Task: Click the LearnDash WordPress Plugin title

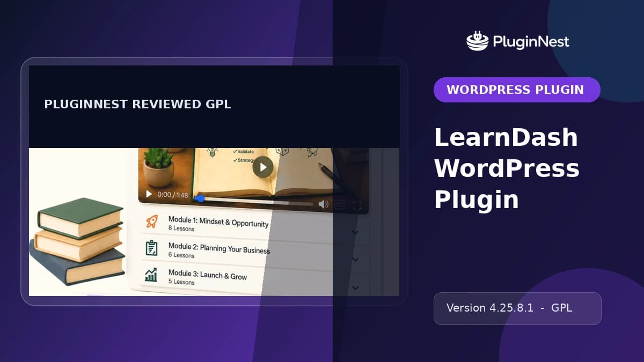Action: pos(507,168)
